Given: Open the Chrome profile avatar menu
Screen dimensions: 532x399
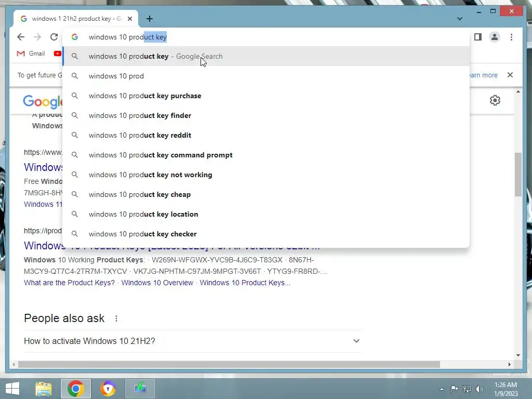Looking at the screenshot, I should tap(495, 37).
